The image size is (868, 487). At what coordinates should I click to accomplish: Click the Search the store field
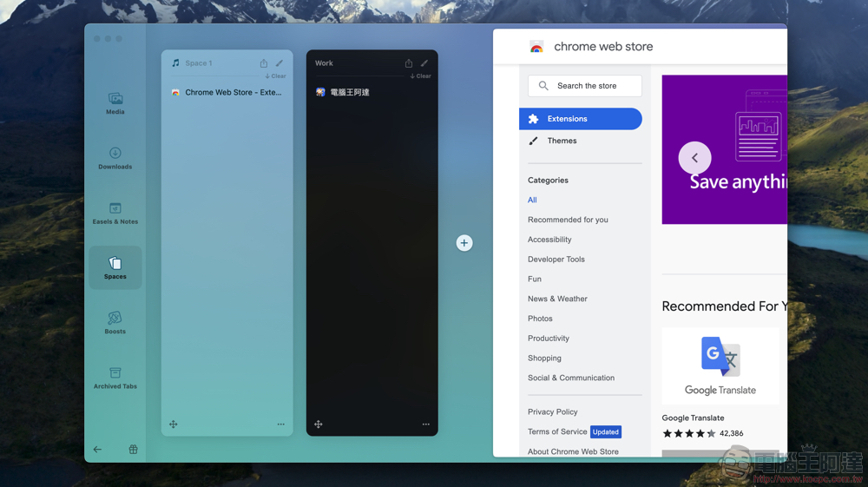tap(584, 86)
